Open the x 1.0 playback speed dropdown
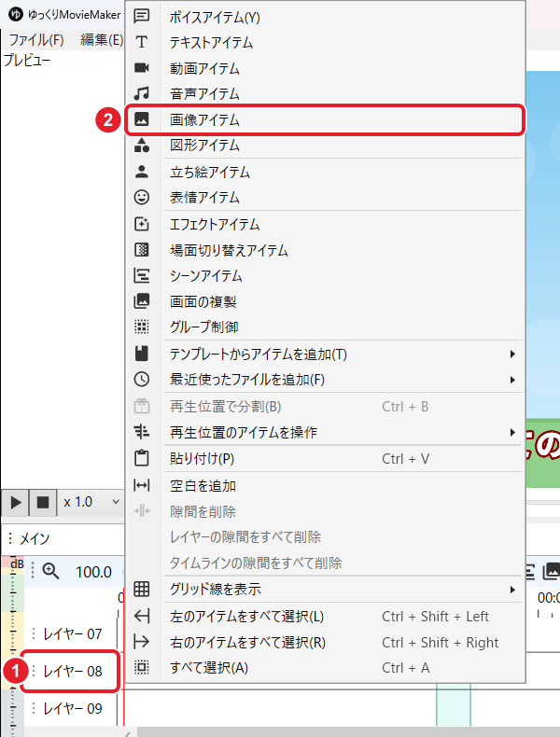Viewport: 560px width, 737px height. pyautogui.click(x=91, y=502)
